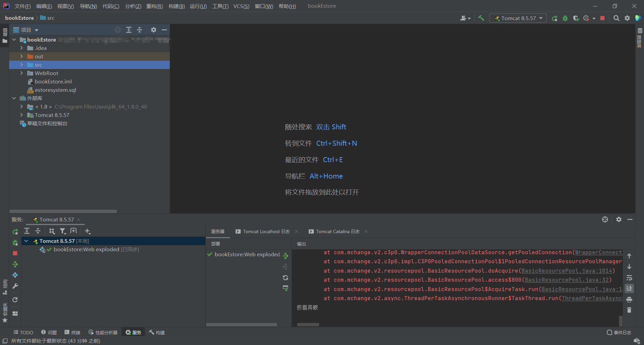
Task: Click Scroll Down arrow in output panel
Action: tap(629, 267)
